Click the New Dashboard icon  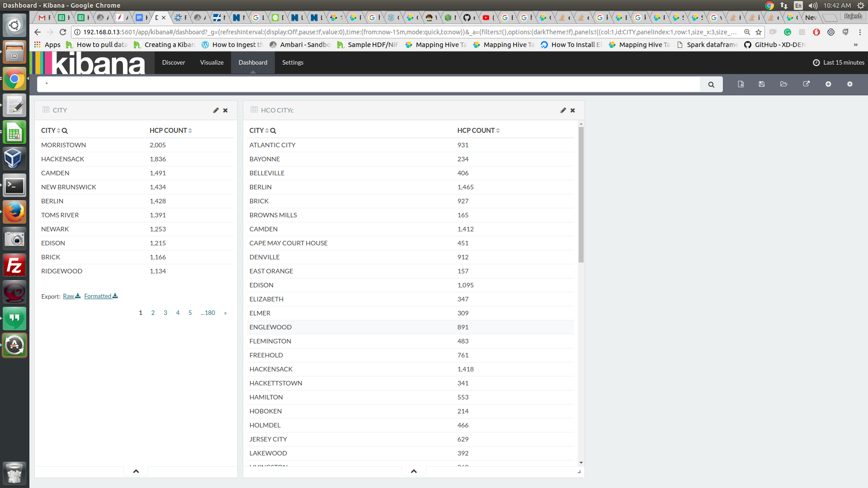[741, 84]
